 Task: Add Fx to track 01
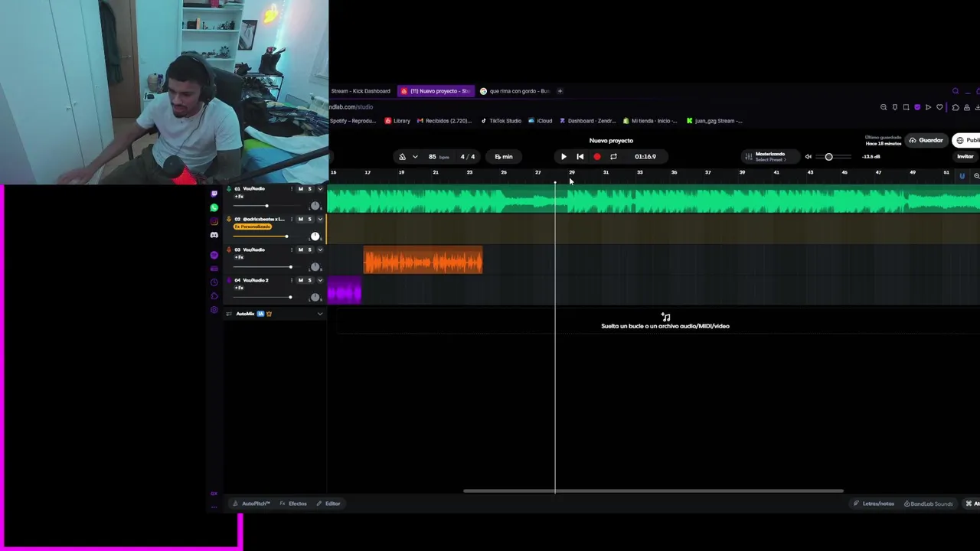pos(239,197)
